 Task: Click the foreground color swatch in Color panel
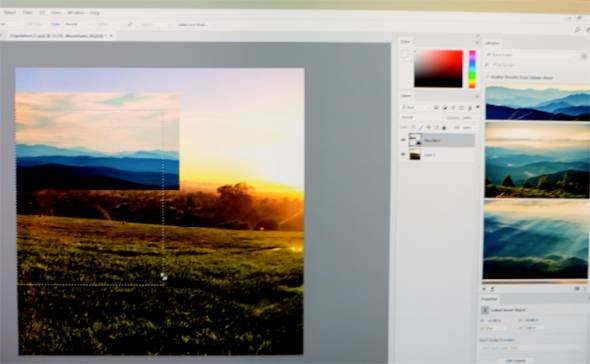(x=404, y=55)
